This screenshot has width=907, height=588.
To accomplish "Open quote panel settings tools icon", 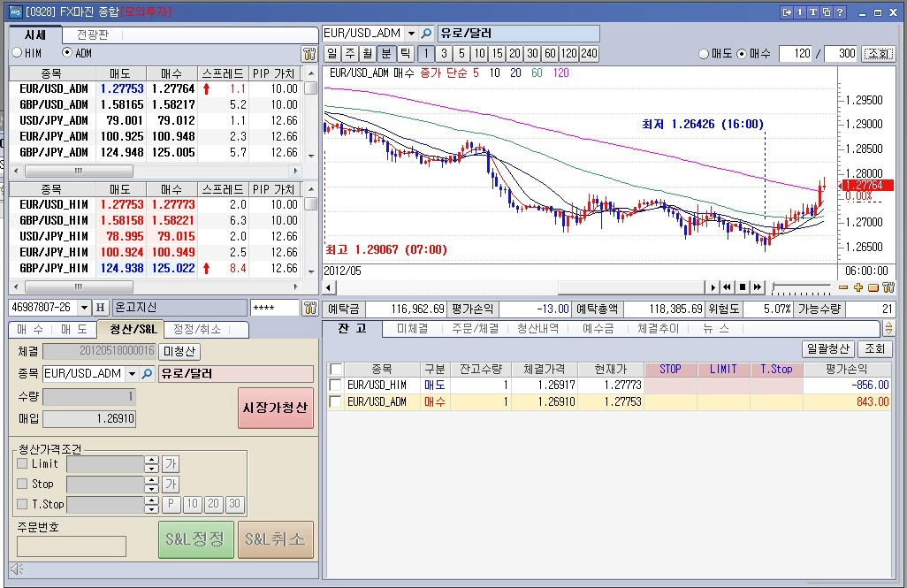I will pos(309,54).
